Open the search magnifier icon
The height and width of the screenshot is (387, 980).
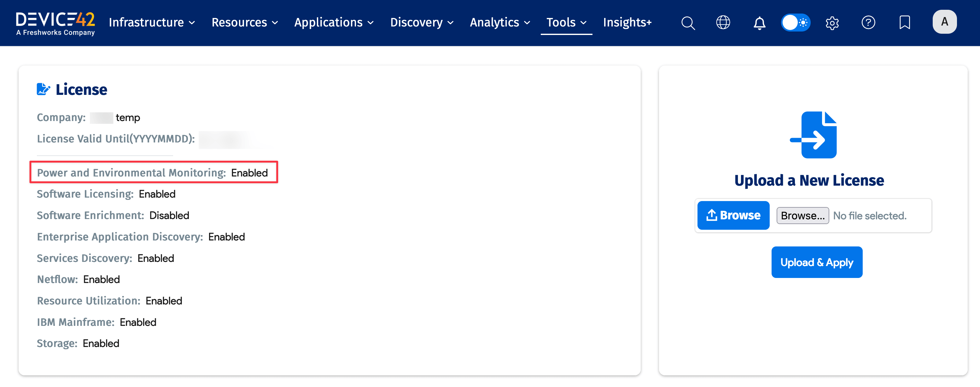click(x=688, y=23)
